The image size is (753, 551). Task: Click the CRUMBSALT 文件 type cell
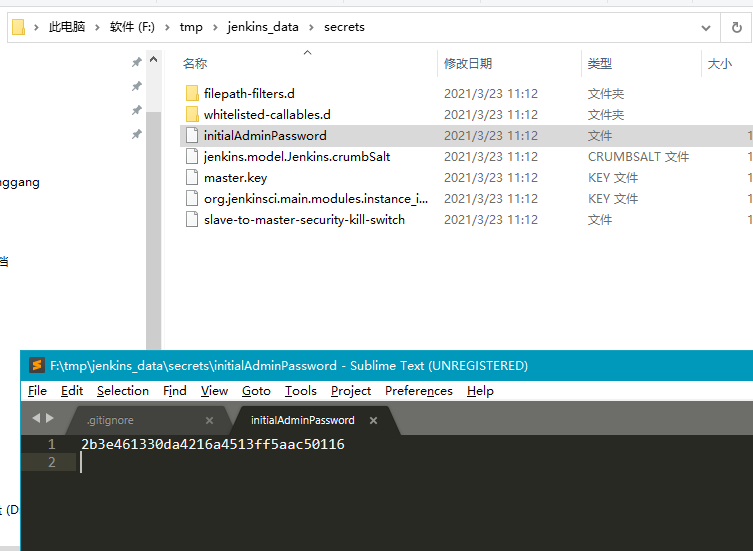coord(638,157)
